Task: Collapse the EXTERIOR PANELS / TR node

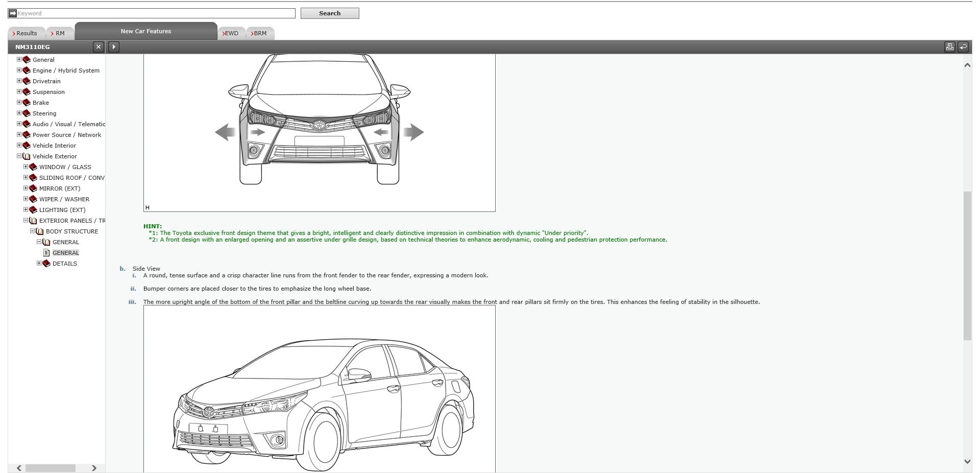Action: tap(26, 220)
